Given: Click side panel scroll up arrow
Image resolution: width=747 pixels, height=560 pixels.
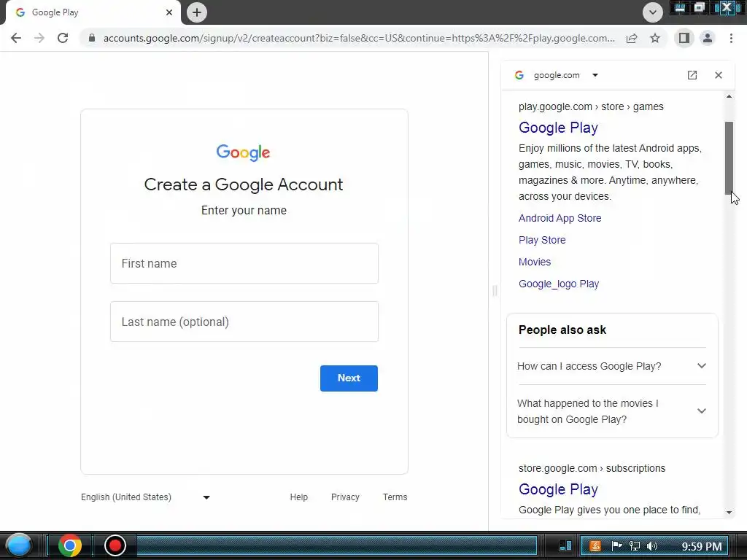Looking at the screenshot, I should click(729, 96).
